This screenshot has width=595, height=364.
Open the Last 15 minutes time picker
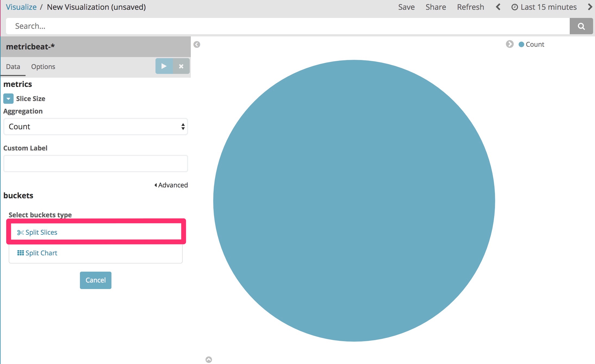pyautogui.click(x=544, y=7)
